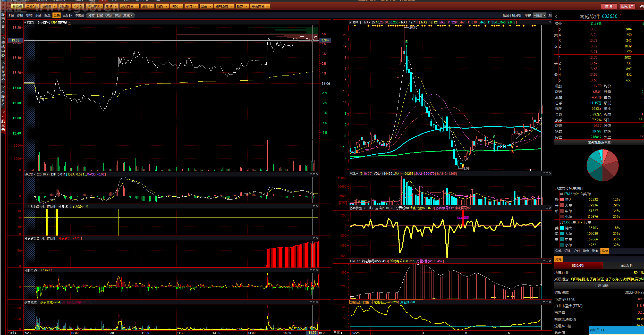Maximize the 抄底资金(分时) panel
Screen dimensions: 644x335
(314, 238)
